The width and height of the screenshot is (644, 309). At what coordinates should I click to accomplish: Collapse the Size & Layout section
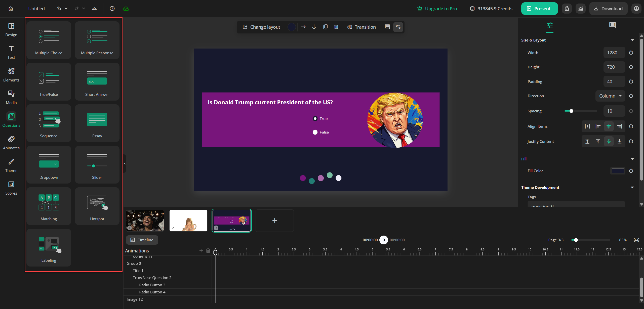(x=632, y=40)
